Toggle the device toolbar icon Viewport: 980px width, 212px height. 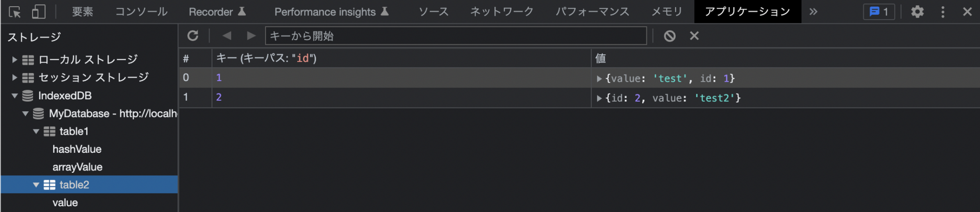[x=39, y=12]
